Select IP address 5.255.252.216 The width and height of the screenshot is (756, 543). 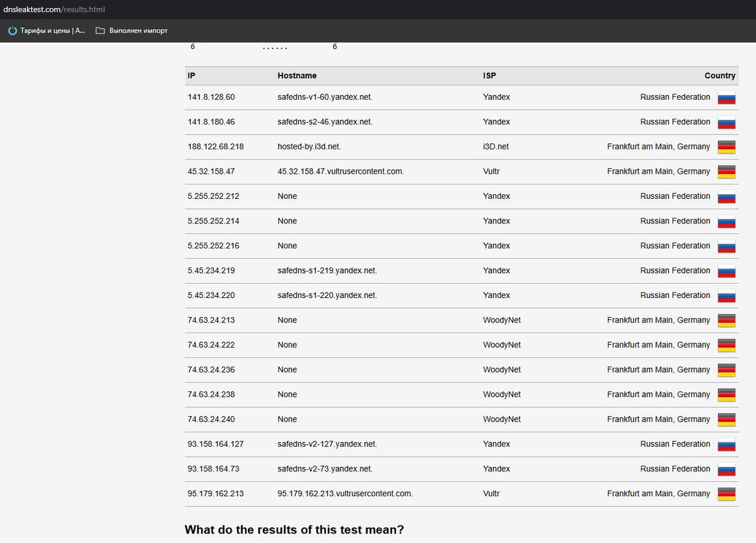[213, 246]
